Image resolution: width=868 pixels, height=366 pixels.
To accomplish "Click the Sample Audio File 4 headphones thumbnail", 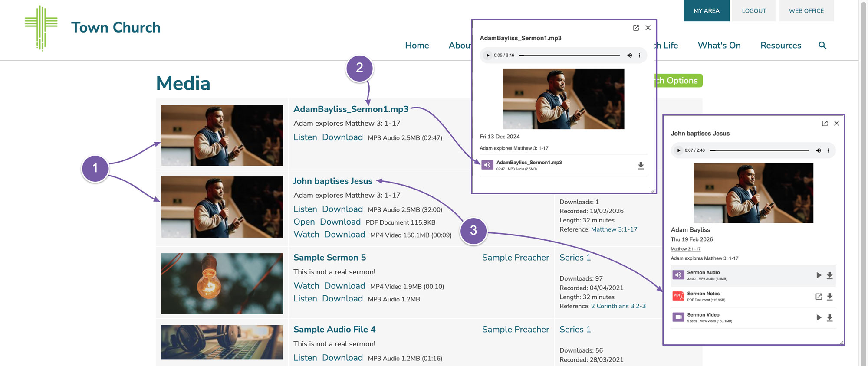I will pos(222,343).
